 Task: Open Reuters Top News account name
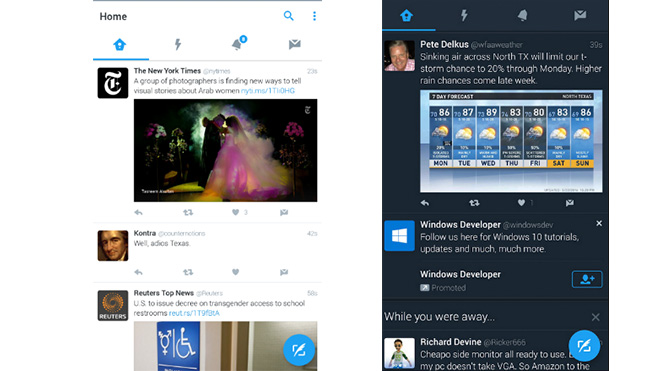pos(164,293)
